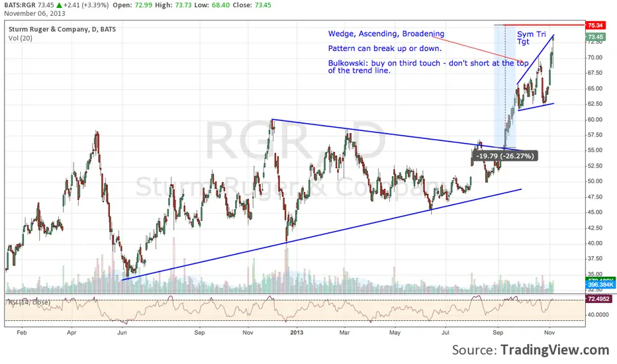617x364 pixels.
Task: Click the 2013 label on time axis
Action: point(297,332)
